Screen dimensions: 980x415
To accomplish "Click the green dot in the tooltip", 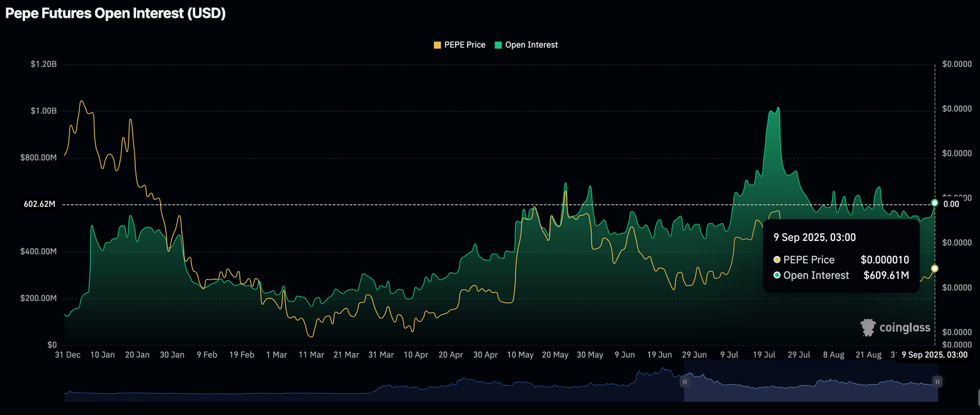I will 776,275.
